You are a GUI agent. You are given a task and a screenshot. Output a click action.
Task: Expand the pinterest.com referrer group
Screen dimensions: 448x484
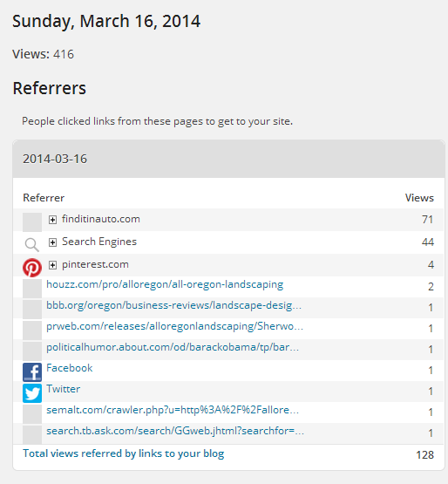(53, 265)
